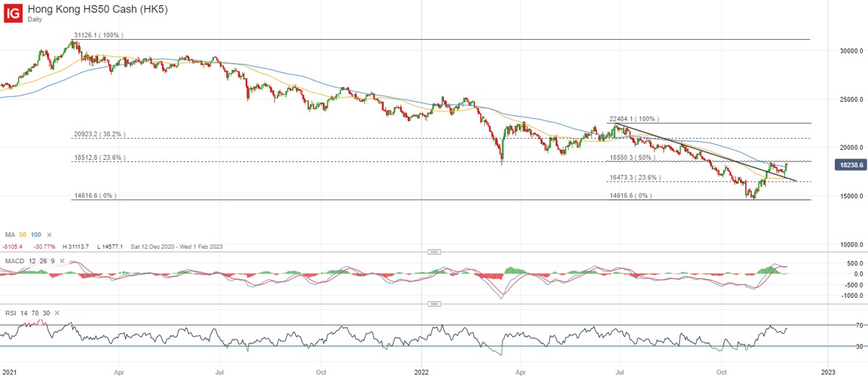Click the RSI indicator label
The width and height of the screenshot is (868, 376).
tap(11, 313)
